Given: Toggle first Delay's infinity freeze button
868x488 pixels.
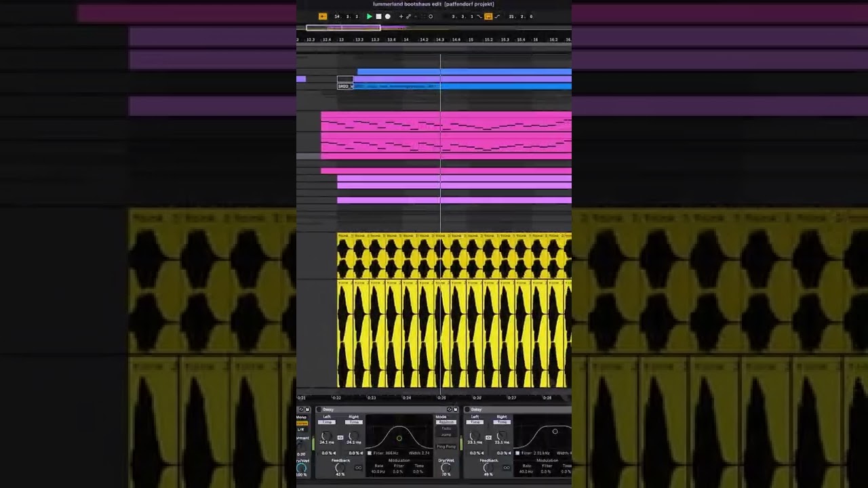Looking at the screenshot, I should [358, 468].
